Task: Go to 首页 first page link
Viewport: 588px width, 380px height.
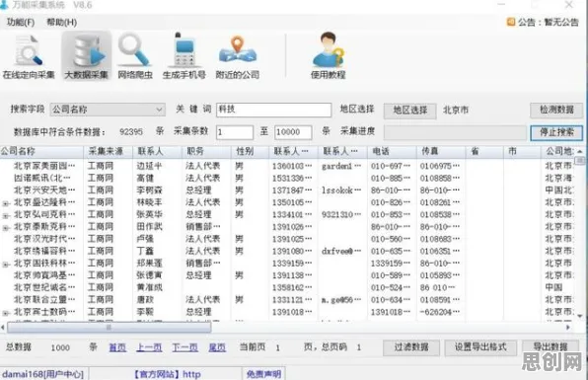Action: [x=117, y=347]
